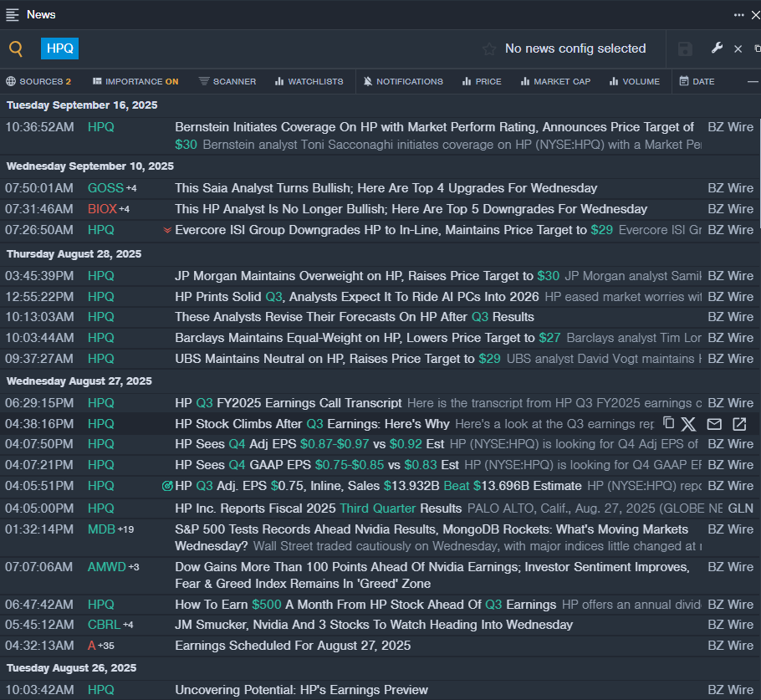The height and width of the screenshot is (700, 761).
Task: Toggle the Notifications bell filter
Action: pos(403,81)
